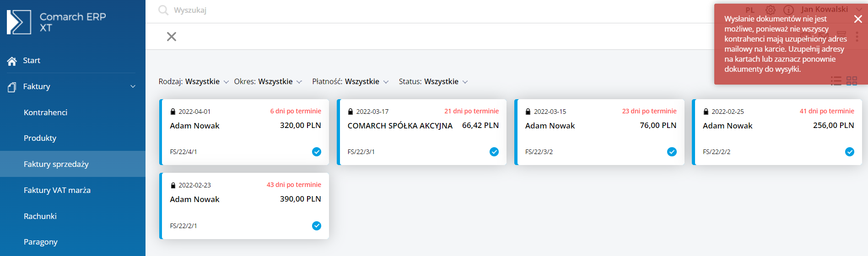Dismiss the red error notification
The height and width of the screenshot is (256, 868).
(858, 19)
